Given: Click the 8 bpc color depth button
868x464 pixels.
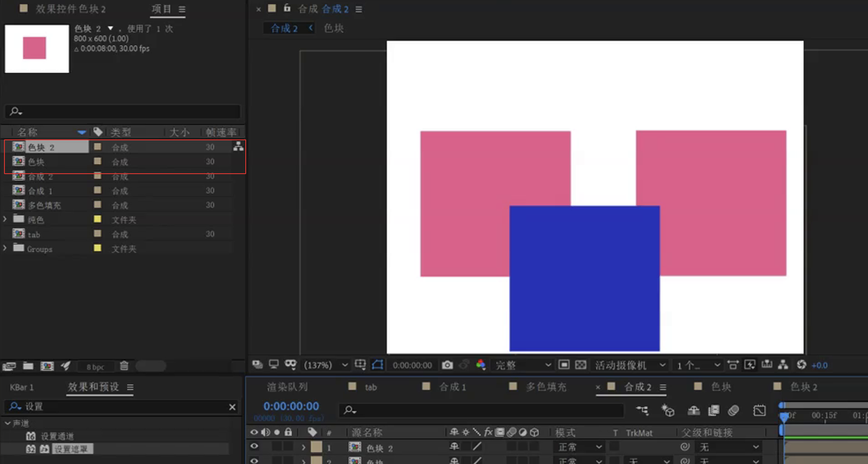Looking at the screenshot, I should pyautogui.click(x=95, y=367).
